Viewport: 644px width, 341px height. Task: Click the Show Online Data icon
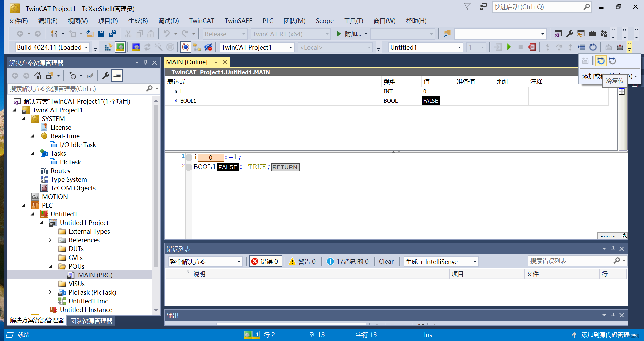(186, 47)
